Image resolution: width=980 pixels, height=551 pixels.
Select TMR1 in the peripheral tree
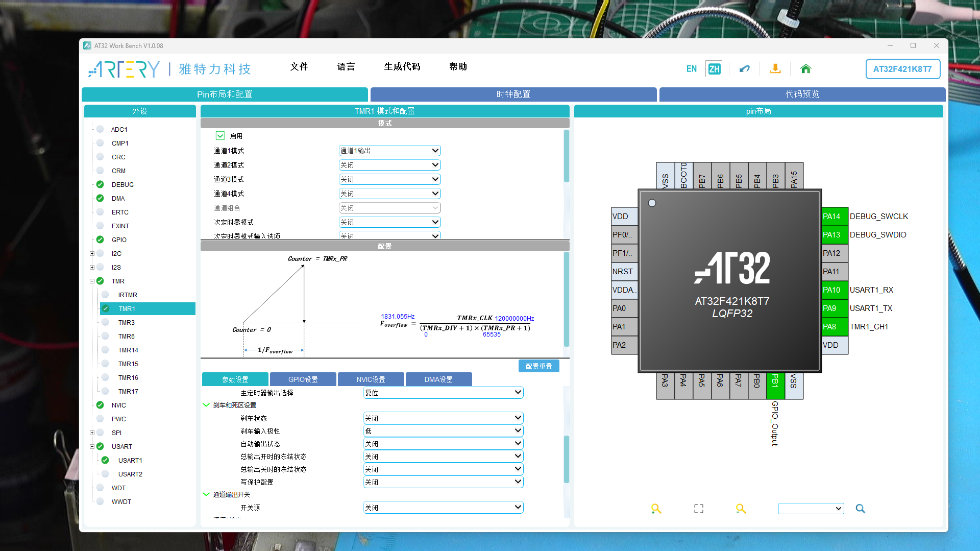(x=127, y=309)
